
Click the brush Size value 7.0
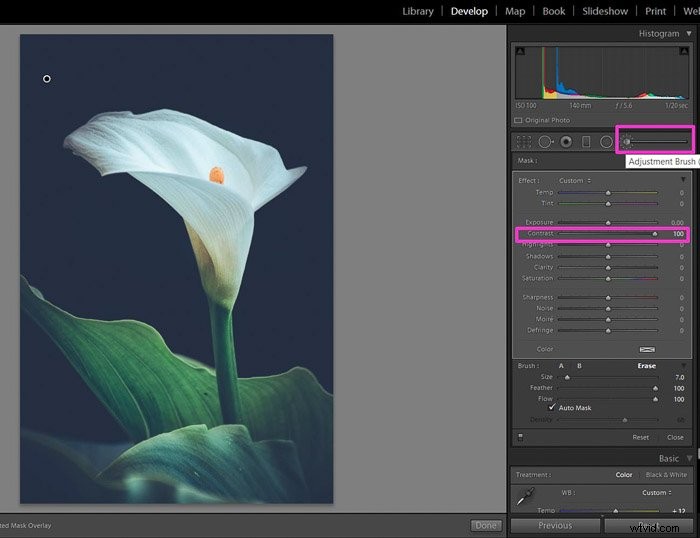[x=679, y=377]
